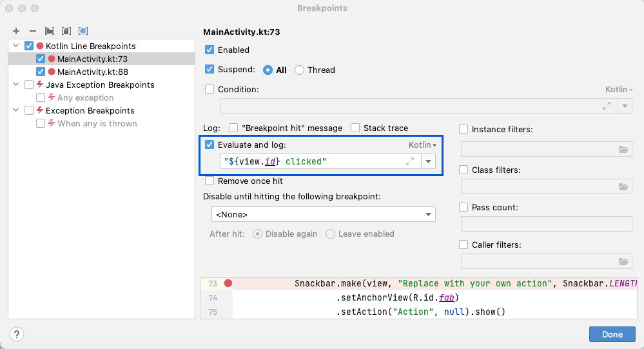This screenshot has width=644, height=349.
Task: Enable Remove once hit checkbox
Action: 210,181
